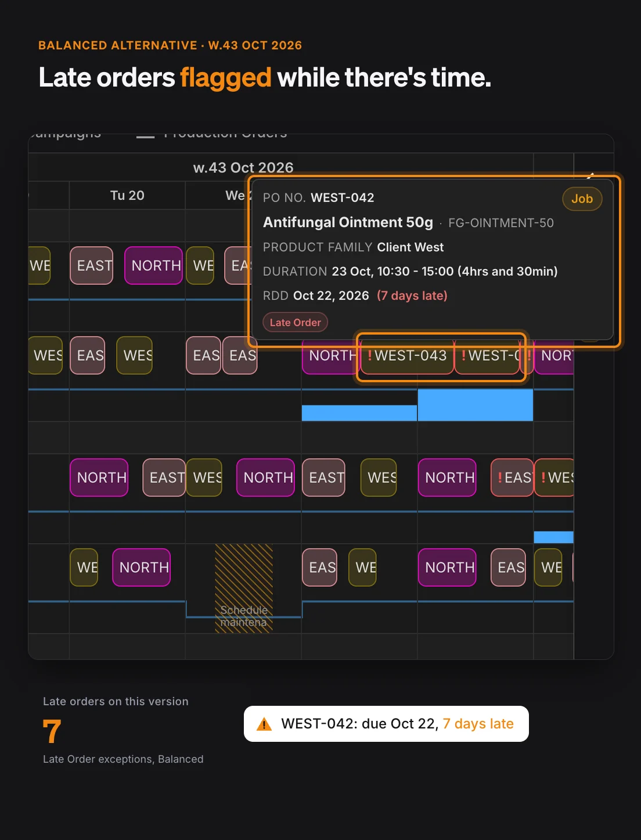Select the flagged EAS job with exclamation mark

(x=512, y=478)
